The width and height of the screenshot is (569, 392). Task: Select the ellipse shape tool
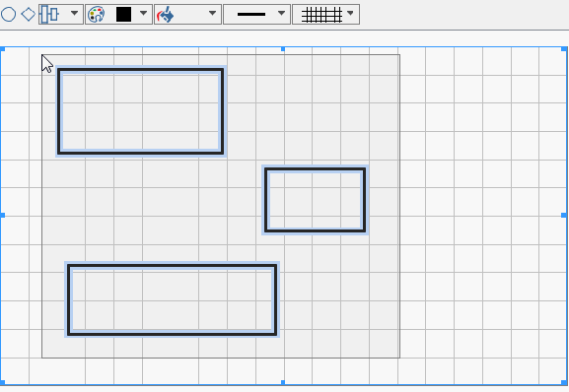pyautogui.click(x=8, y=14)
